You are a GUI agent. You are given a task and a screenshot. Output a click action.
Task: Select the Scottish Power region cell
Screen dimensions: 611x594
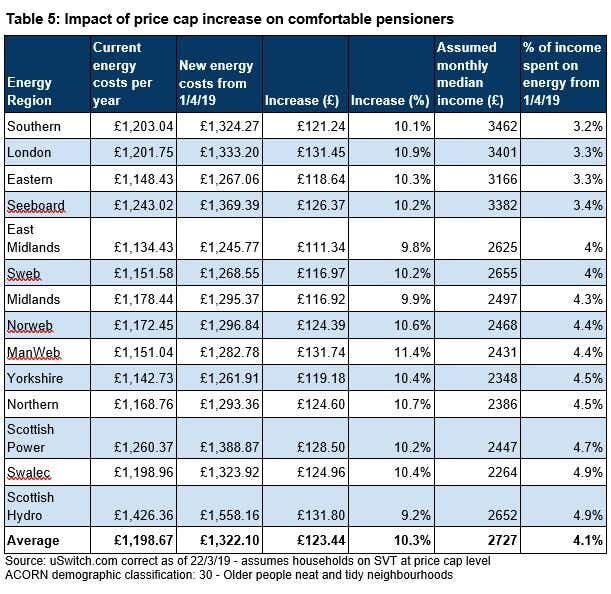(48, 438)
